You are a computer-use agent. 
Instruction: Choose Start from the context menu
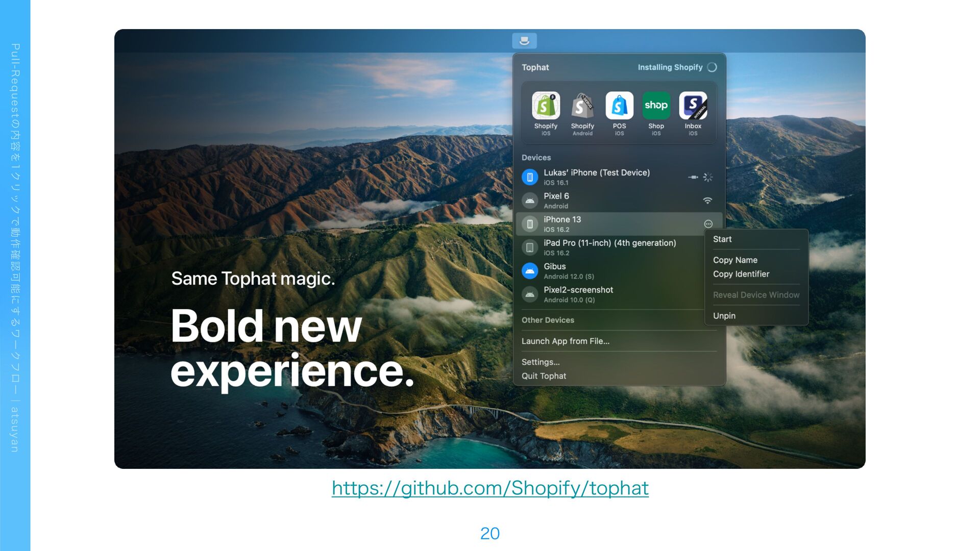pyautogui.click(x=722, y=239)
